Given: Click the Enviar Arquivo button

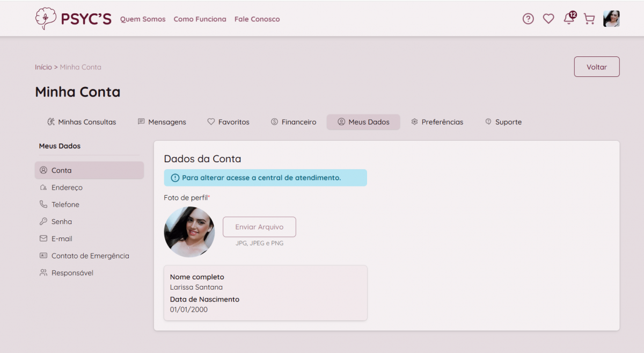Looking at the screenshot, I should (259, 227).
